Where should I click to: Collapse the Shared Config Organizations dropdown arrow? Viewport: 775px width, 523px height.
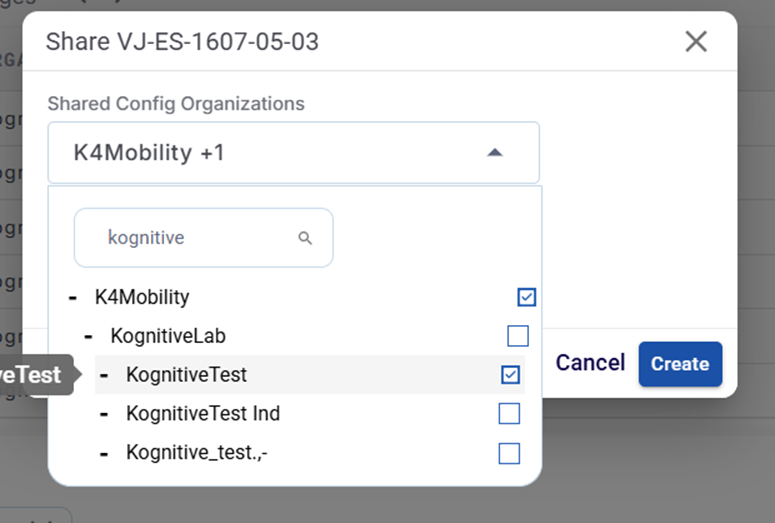coord(494,153)
